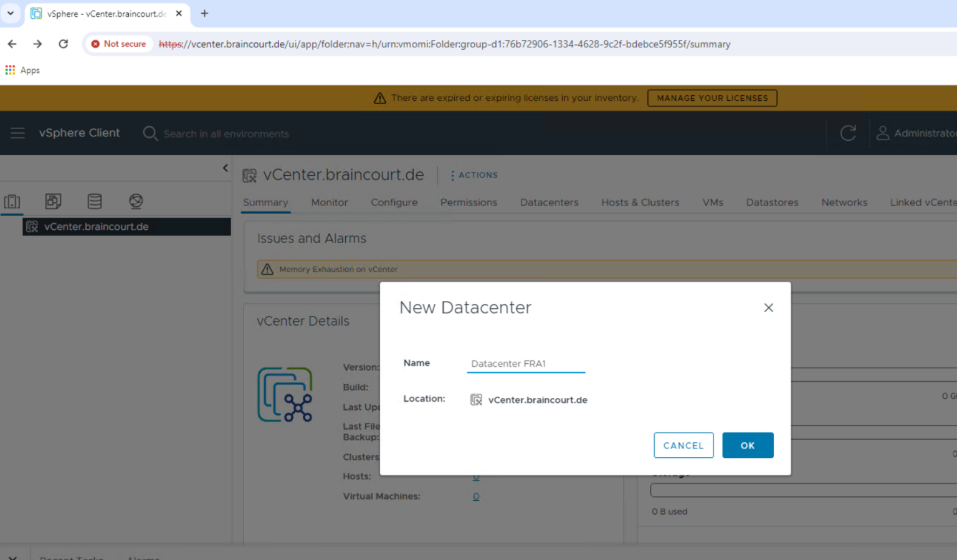Image resolution: width=957 pixels, height=560 pixels.
Task: Open the Hosts and Clusters inventory view
Action: pyautogui.click(x=11, y=201)
